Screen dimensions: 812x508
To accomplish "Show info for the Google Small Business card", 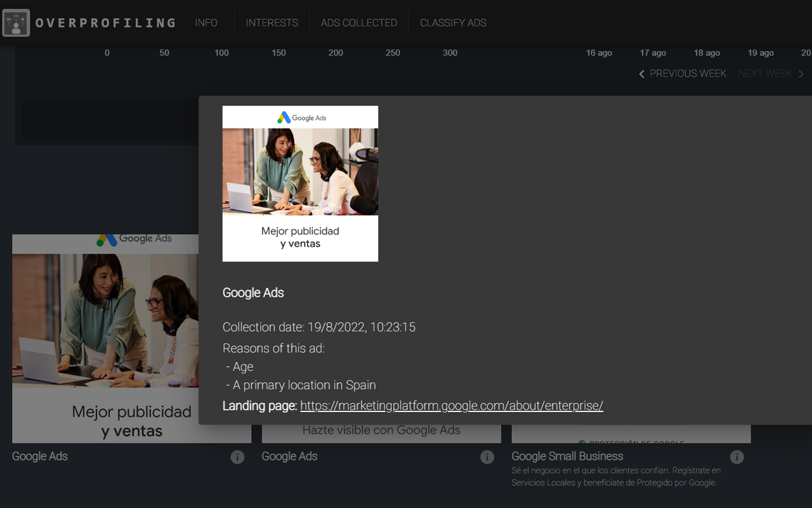I will (x=737, y=457).
